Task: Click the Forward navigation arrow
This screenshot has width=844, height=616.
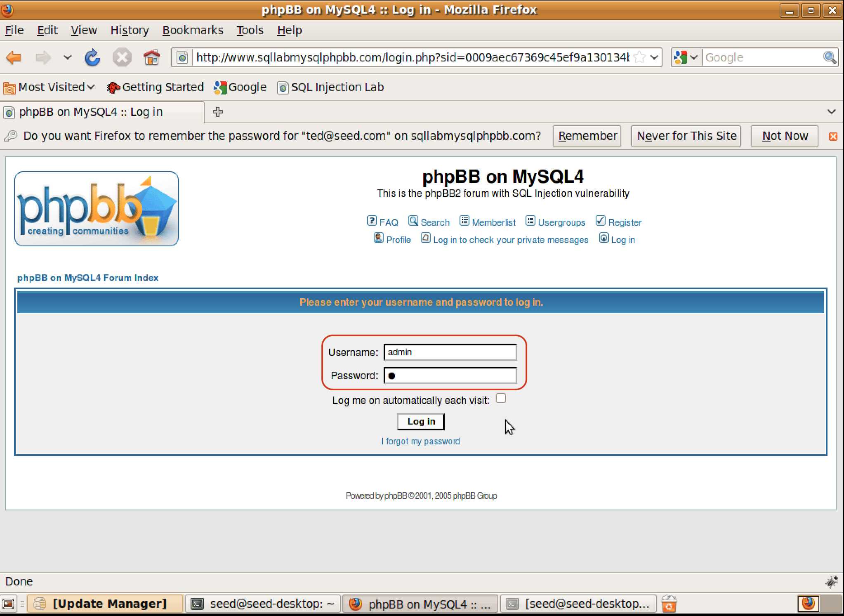Action: coord(43,57)
